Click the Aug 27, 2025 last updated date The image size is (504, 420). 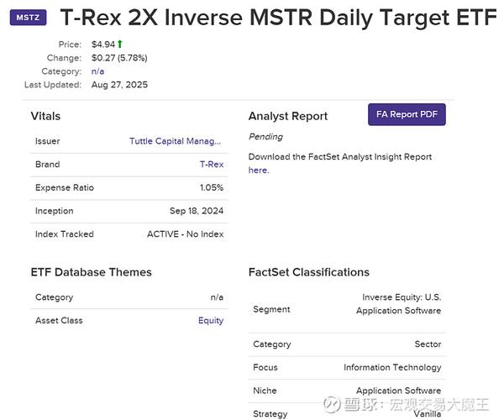(x=119, y=85)
